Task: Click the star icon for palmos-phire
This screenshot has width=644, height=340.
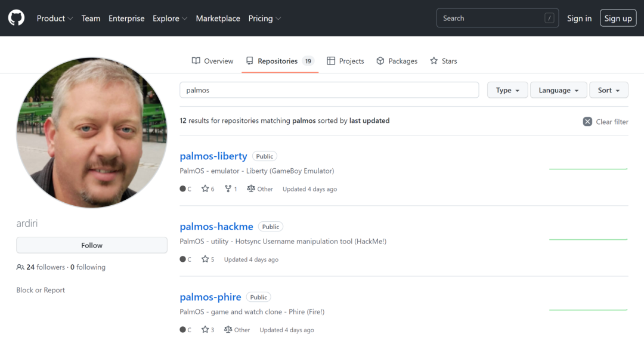Action: point(205,329)
